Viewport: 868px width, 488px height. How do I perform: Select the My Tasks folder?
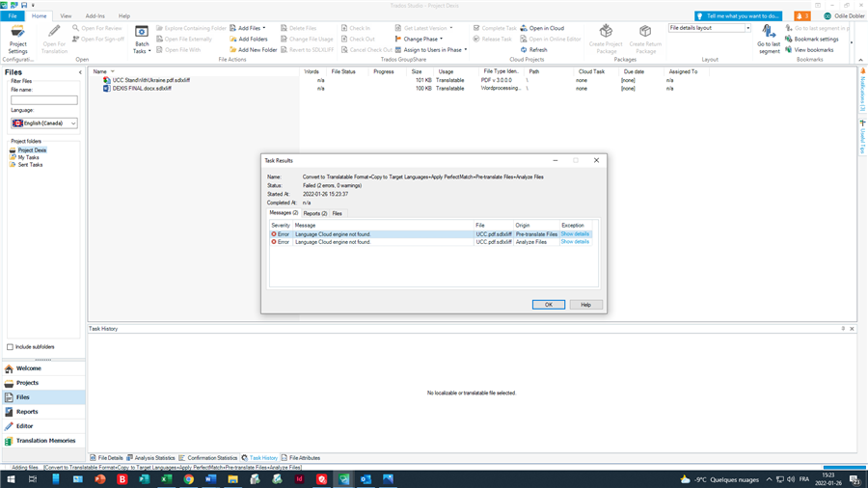pyautogui.click(x=28, y=158)
